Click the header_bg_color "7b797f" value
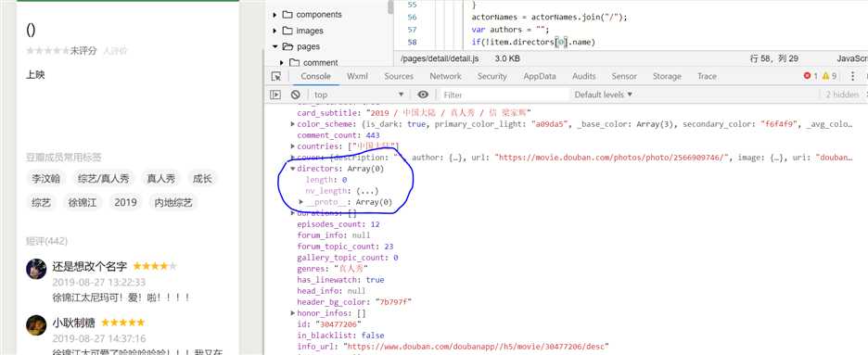The width and height of the screenshot is (868, 355). click(393, 302)
